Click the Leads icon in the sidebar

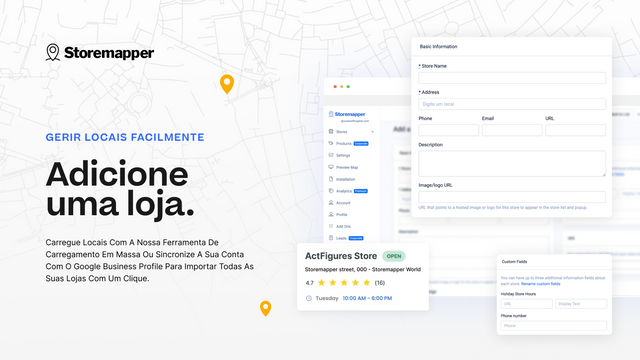(x=331, y=238)
